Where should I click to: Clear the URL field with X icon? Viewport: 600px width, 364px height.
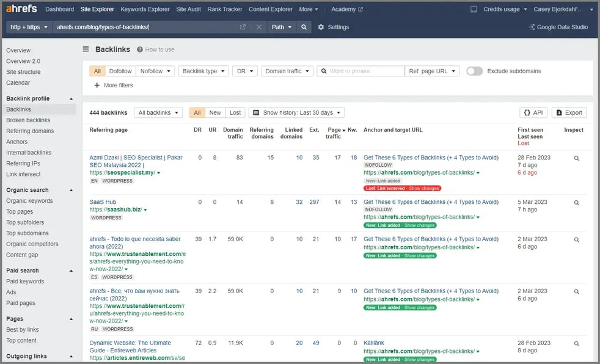pyautogui.click(x=259, y=27)
